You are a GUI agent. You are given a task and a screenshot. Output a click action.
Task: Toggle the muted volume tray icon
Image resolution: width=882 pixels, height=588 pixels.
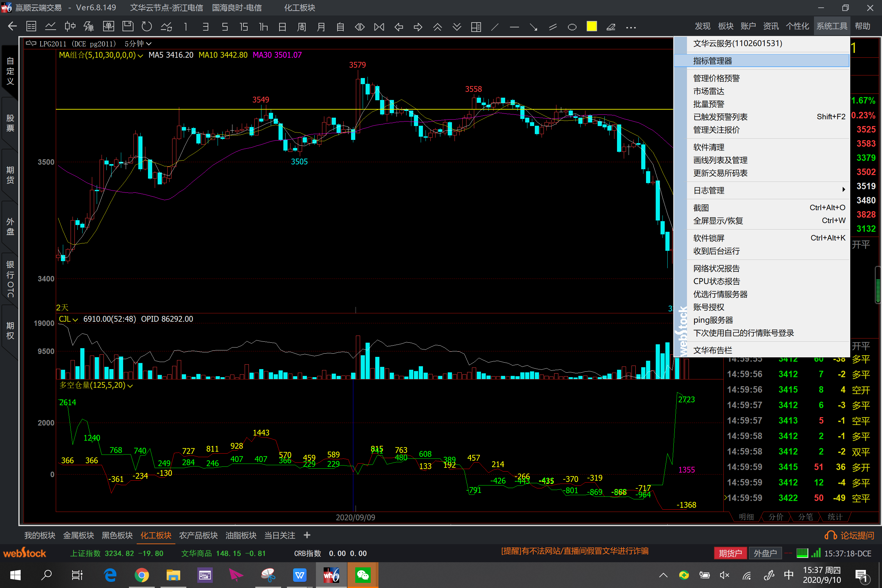(x=724, y=575)
